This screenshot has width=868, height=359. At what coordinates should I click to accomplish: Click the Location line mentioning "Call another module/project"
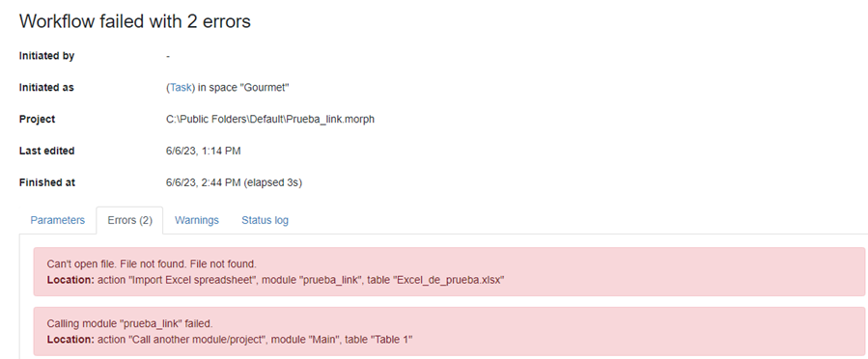230,340
